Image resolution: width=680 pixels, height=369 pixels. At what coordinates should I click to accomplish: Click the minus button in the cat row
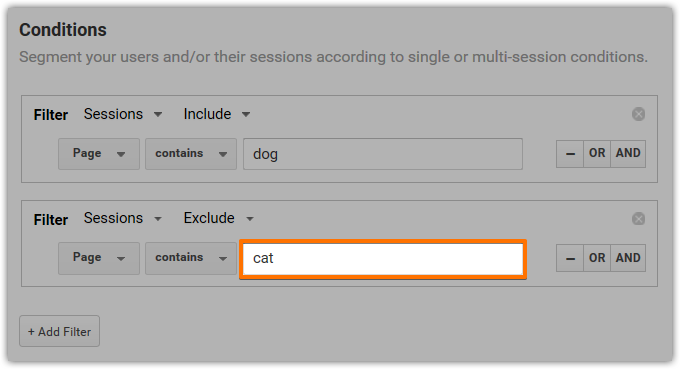(570, 258)
